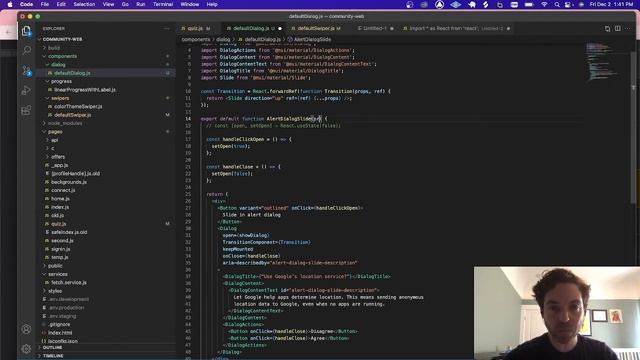
Task: Open the Apple menu
Action: click(x=10, y=4)
